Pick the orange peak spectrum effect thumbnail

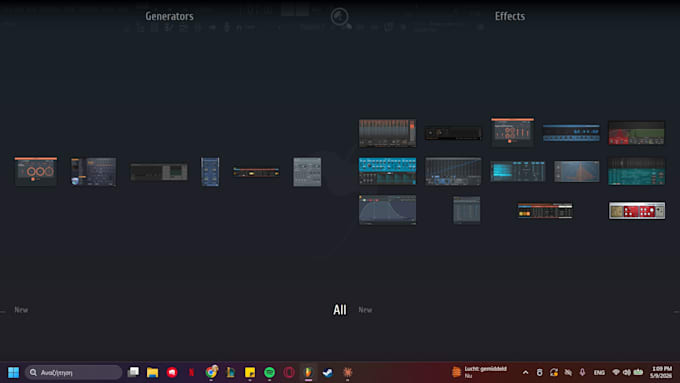(x=577, y=171)
